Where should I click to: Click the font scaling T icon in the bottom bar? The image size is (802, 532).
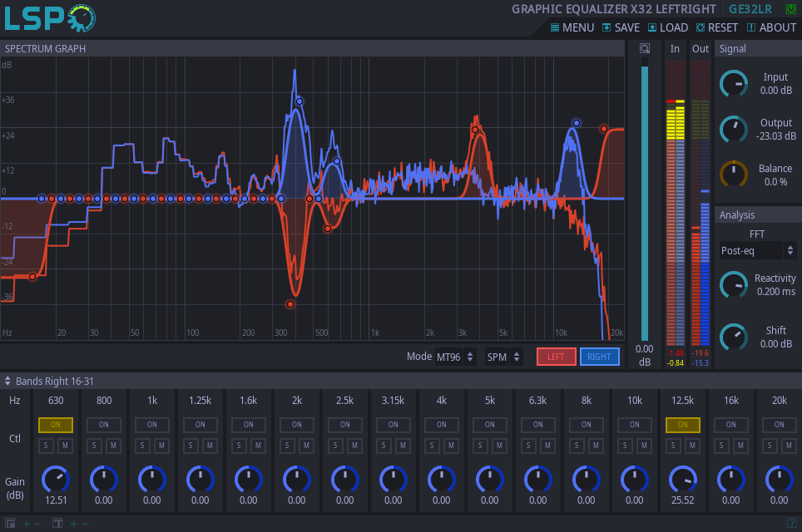[x=57, y=524]
